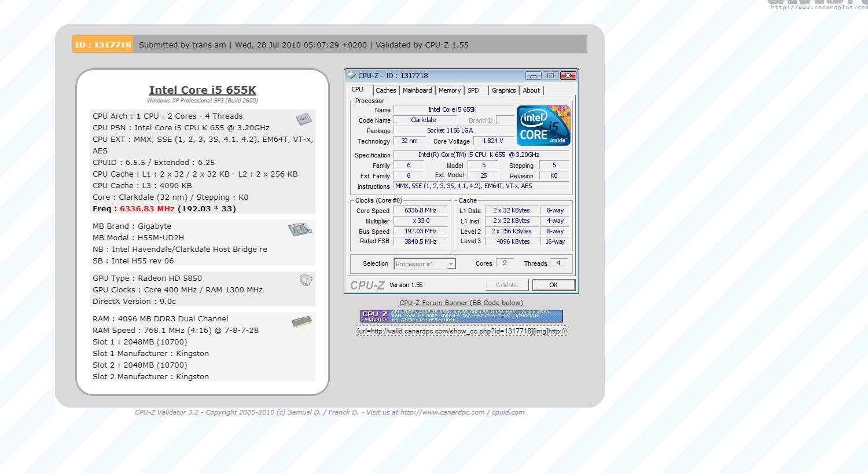
Task: Click the ID : 1317718 orange label
Action: [x=103, y=45]
